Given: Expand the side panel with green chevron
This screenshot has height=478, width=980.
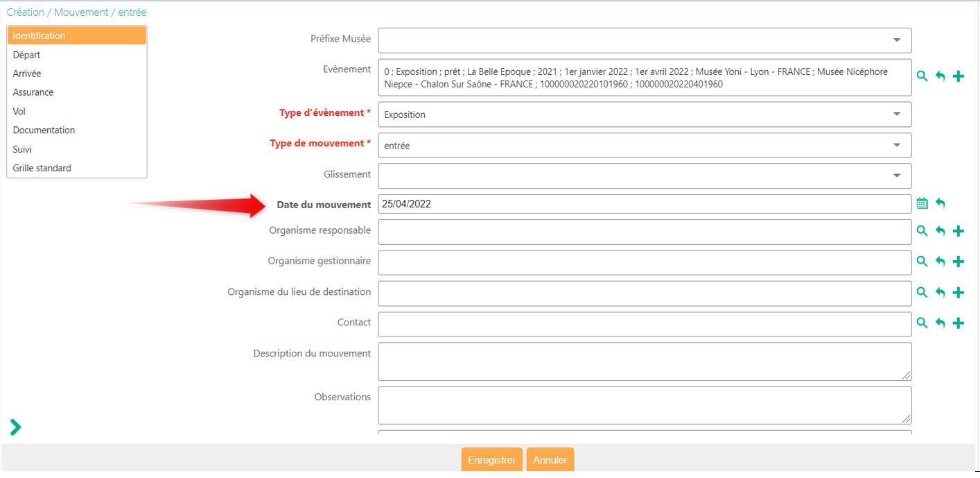Looking at the screenshot, I should click(x=15, y=427).
